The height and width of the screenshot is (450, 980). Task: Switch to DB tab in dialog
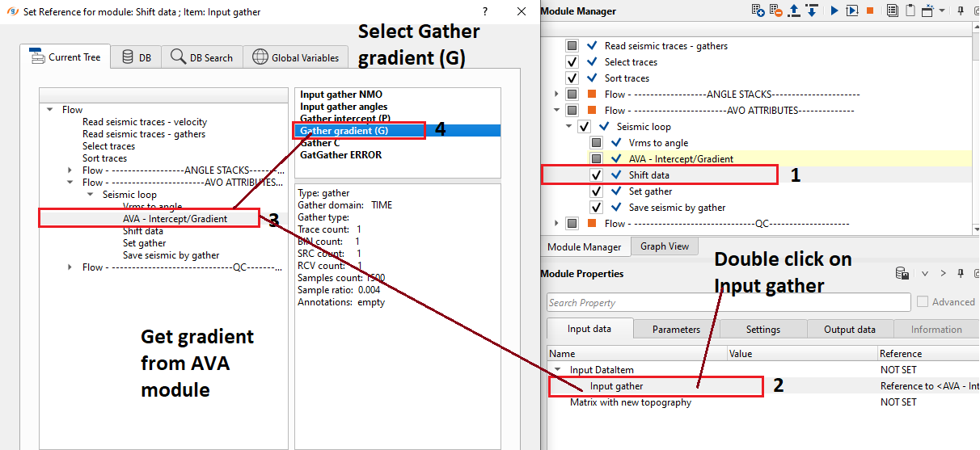136,57
